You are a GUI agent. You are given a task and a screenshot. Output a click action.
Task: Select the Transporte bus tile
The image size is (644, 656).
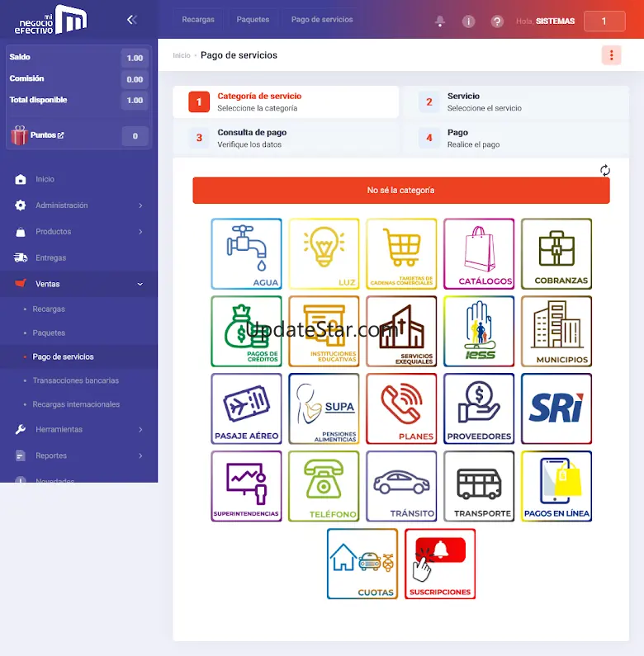[x=479, y=486]
